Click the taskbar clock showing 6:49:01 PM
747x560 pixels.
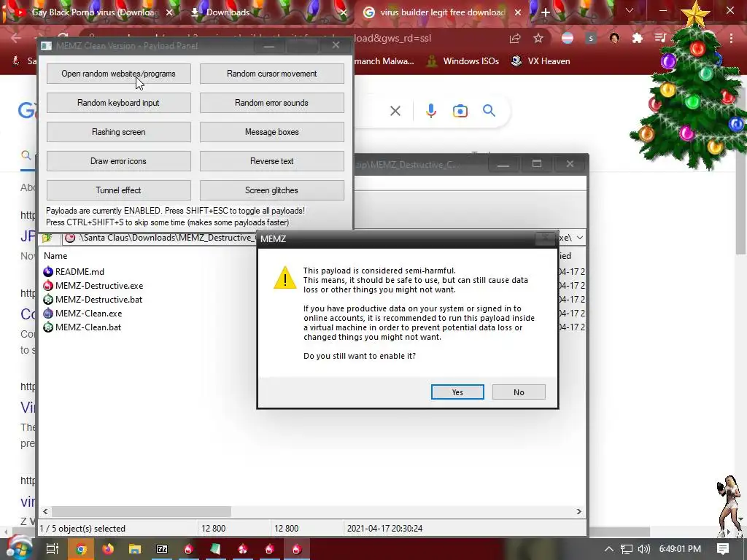[x=680, y=549]
